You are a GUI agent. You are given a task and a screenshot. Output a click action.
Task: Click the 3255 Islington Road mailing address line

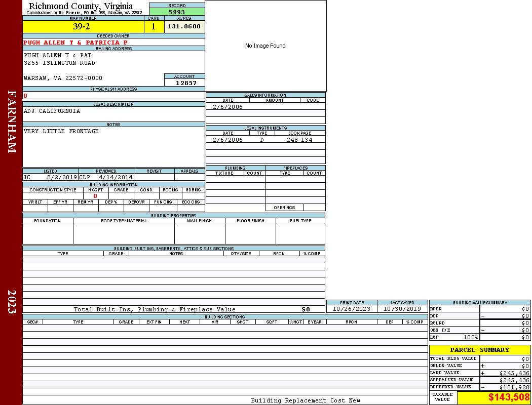pos(59,63)
